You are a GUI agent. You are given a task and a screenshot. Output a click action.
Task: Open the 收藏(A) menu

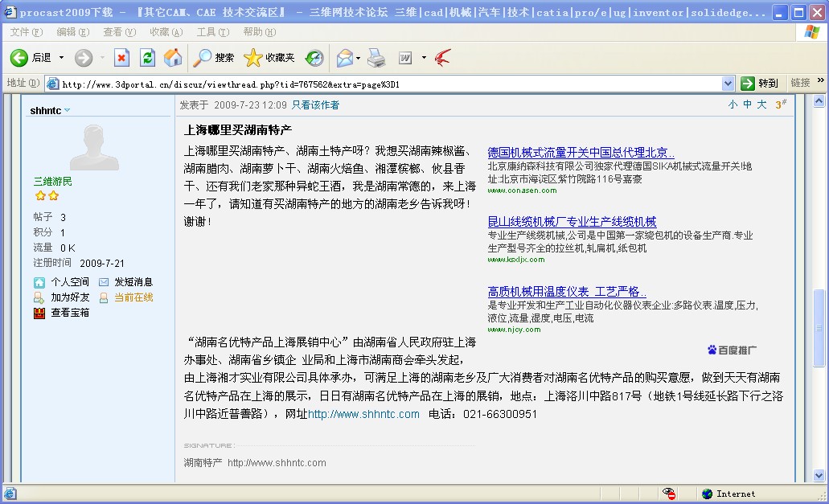click(x=166, y=31)
